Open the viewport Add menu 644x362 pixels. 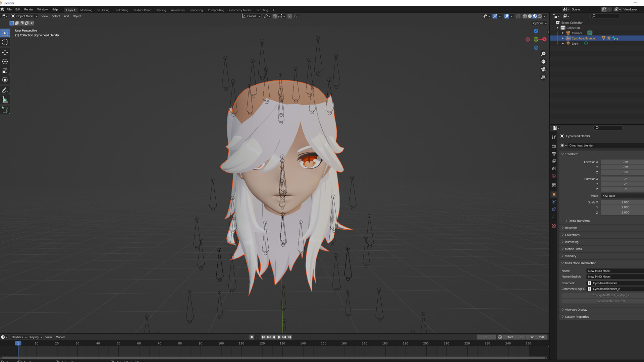66,16
